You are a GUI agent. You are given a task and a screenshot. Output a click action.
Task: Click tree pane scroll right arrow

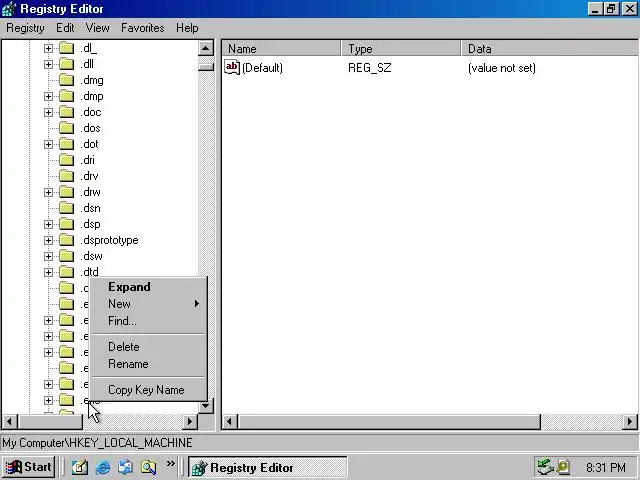point(190,421)
